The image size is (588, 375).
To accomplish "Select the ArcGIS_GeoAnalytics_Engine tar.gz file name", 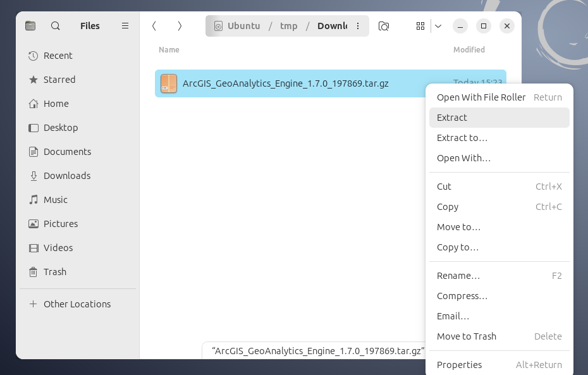I will click(285, 83).
